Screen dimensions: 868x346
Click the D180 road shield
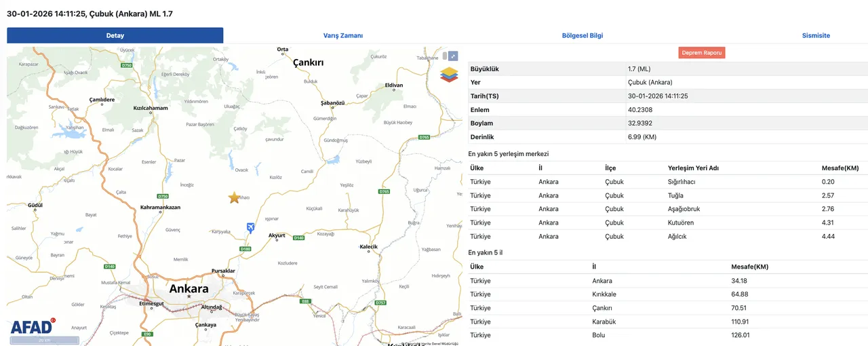[245, 249]
